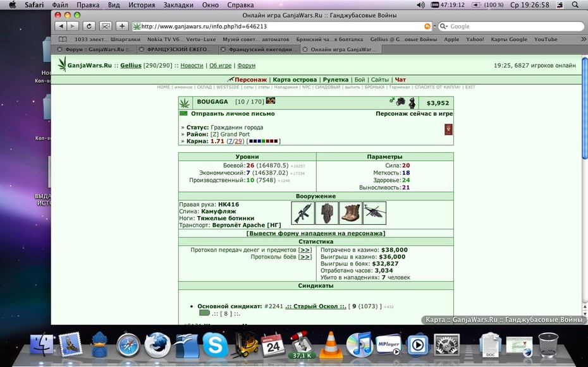Viewport: 588px width, 367px height.
Task: Click the page vertical scrollbar thumb
Action: [x=585, y=108]
